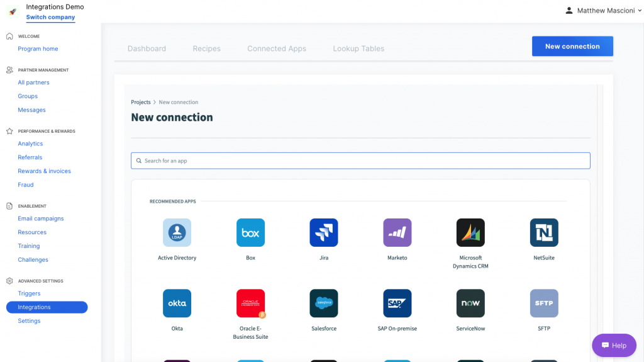Open the Connected Apps tab
644x362 pixels.
277,48
